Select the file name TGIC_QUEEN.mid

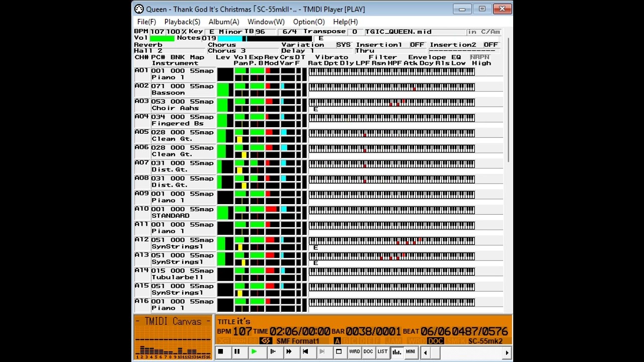tap(398, 32)
